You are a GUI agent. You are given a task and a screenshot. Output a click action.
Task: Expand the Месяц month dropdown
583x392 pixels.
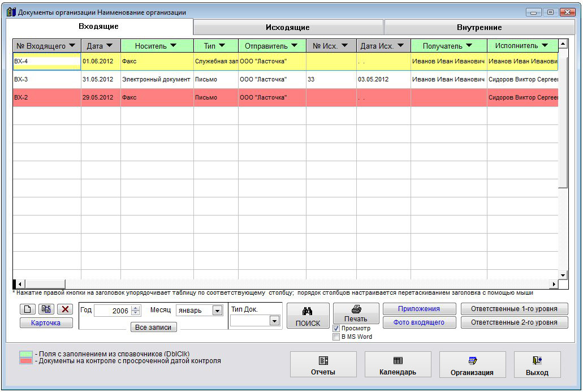[x=217, y=311]
